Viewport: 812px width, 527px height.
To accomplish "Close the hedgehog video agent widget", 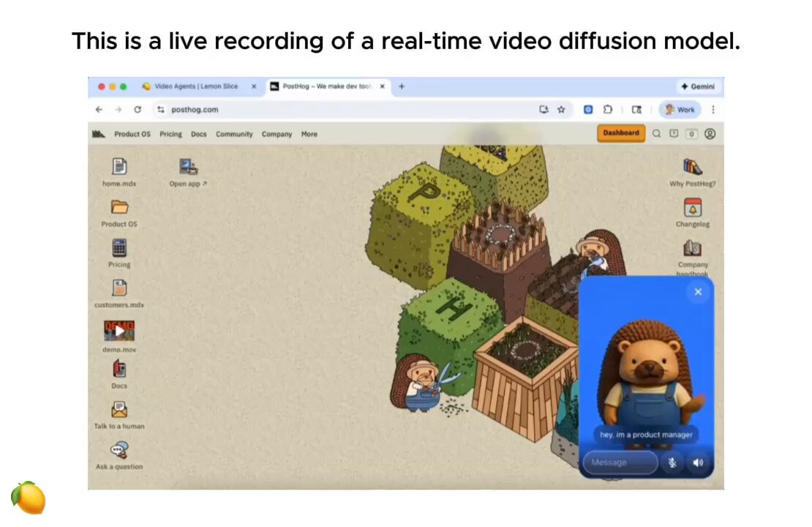I will tap(698, 292).
